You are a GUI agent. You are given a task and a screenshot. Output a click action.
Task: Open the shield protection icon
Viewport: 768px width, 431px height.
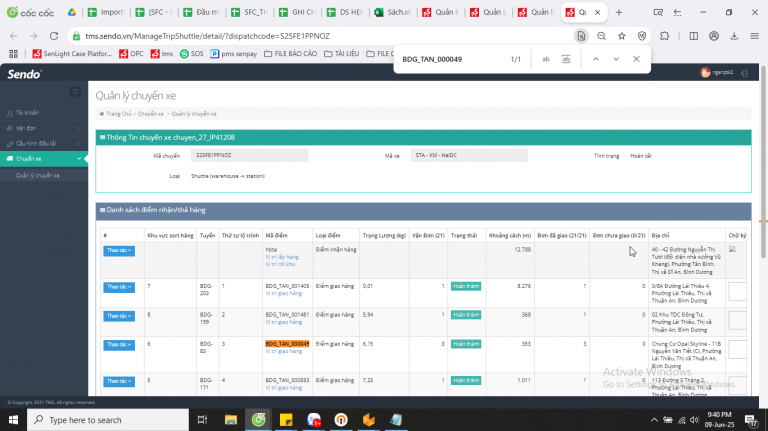pyautogui.click(x=642, y=36)
